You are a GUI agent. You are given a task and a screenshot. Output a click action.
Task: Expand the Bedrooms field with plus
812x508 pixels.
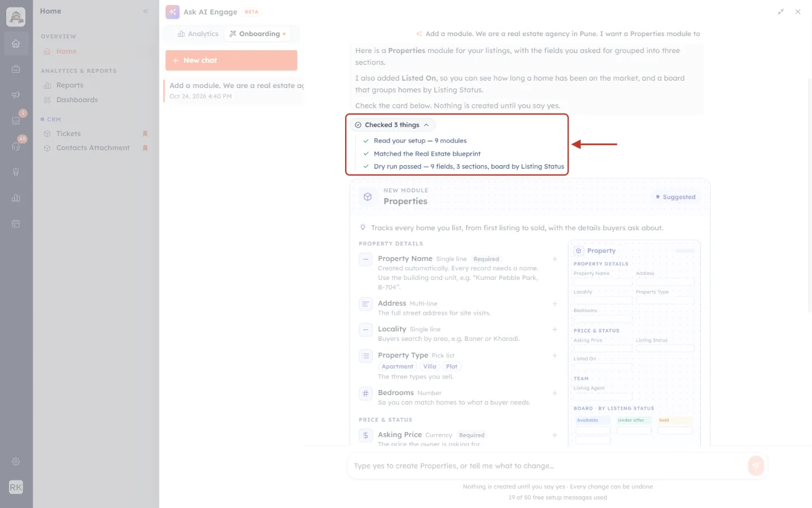coord(555,393)
